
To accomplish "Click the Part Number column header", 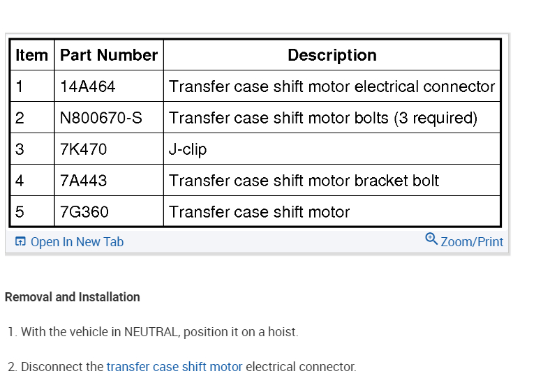I will coord(109,55).
